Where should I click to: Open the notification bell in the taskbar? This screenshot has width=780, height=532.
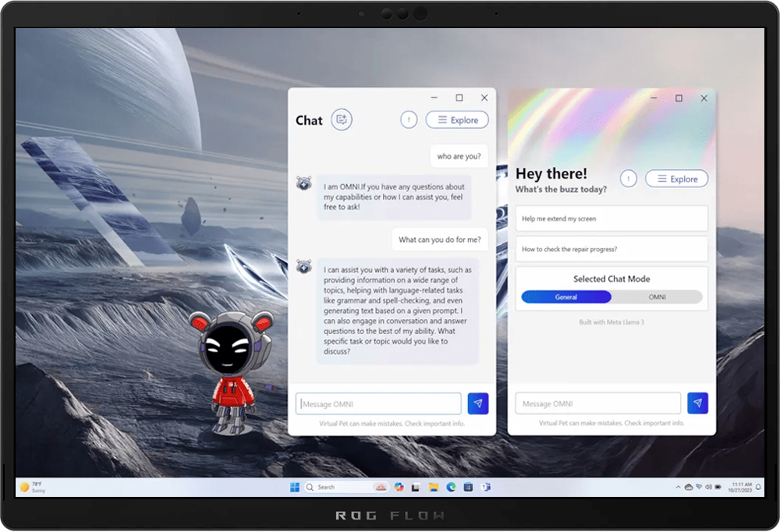point(758,488)
